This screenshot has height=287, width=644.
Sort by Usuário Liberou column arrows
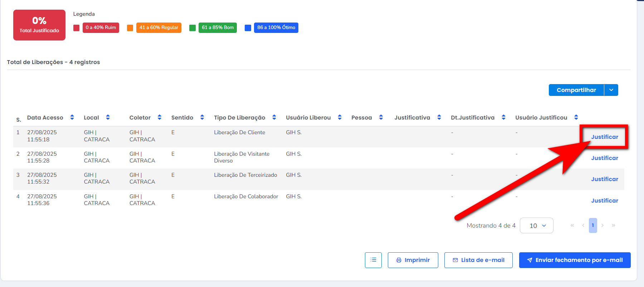point(340,117)
